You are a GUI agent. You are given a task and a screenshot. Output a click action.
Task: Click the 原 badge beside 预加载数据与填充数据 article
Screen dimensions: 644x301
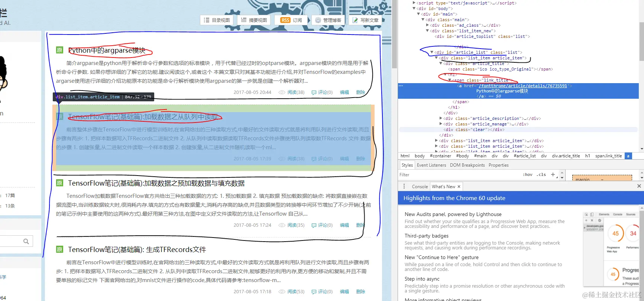pyautogui.click(x=59, y=183)
